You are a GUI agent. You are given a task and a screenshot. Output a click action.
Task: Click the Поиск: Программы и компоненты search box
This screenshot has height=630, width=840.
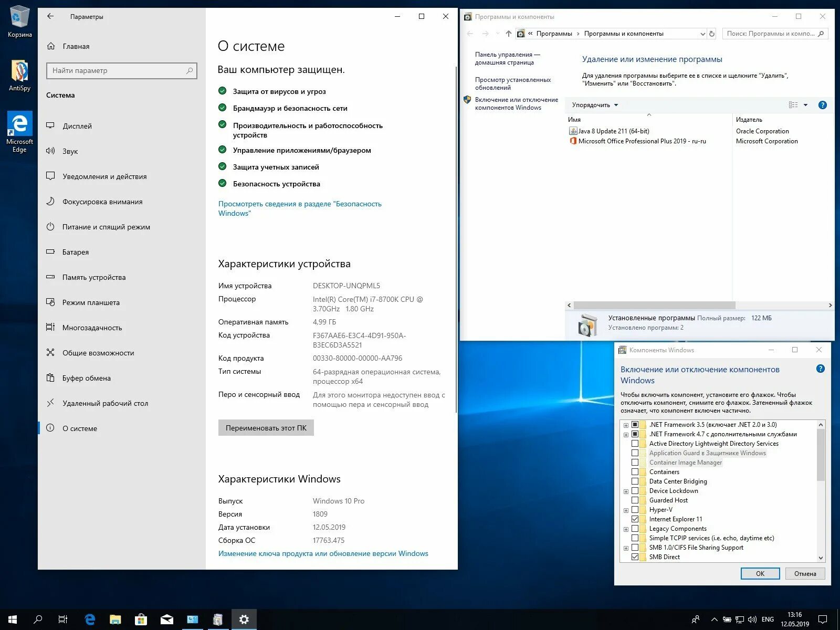pyautogui.click(x=775, y=34)
